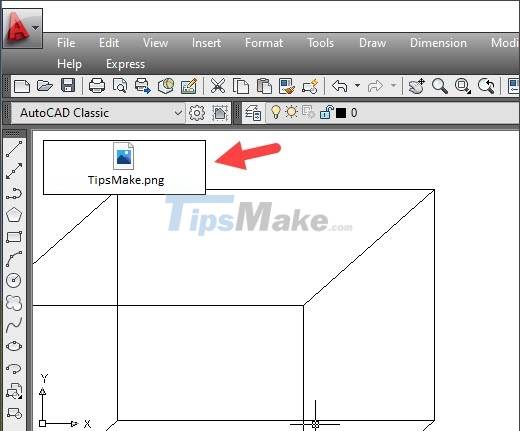
Task: Click the Match Properties brush icon
Action: tap(287, 86)
